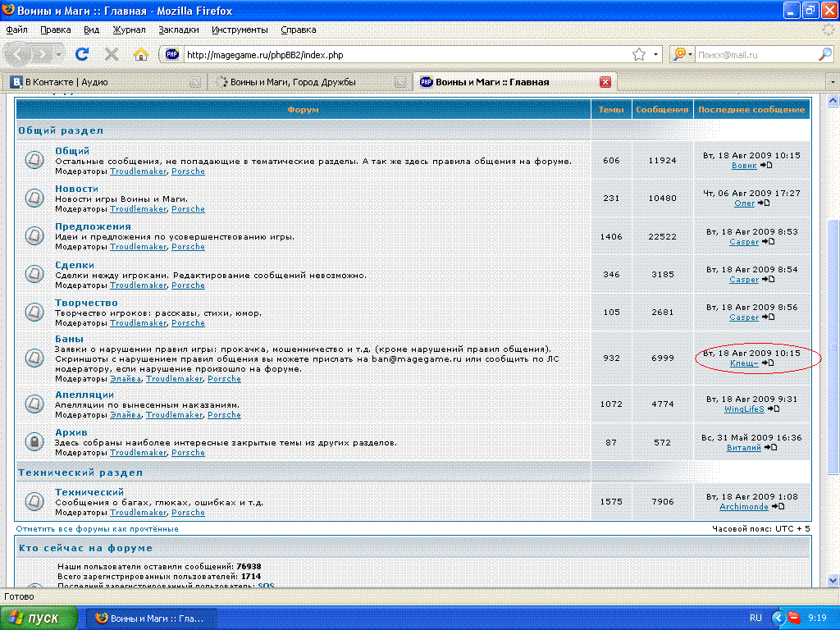Image resolution: width=840 pixels, height=630 pixels.
Task: Click the forum icon beside Сделки
Action: pyautogui.click(x=34, y=274)
